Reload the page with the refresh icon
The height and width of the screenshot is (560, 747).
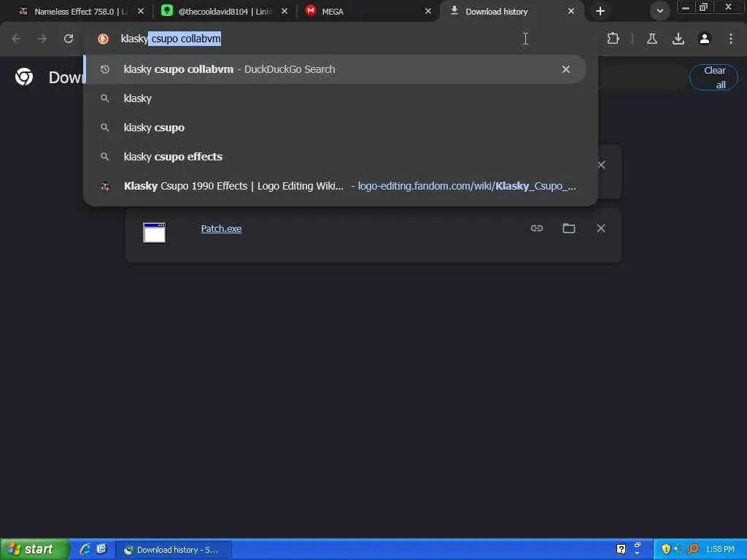[69, 39]
